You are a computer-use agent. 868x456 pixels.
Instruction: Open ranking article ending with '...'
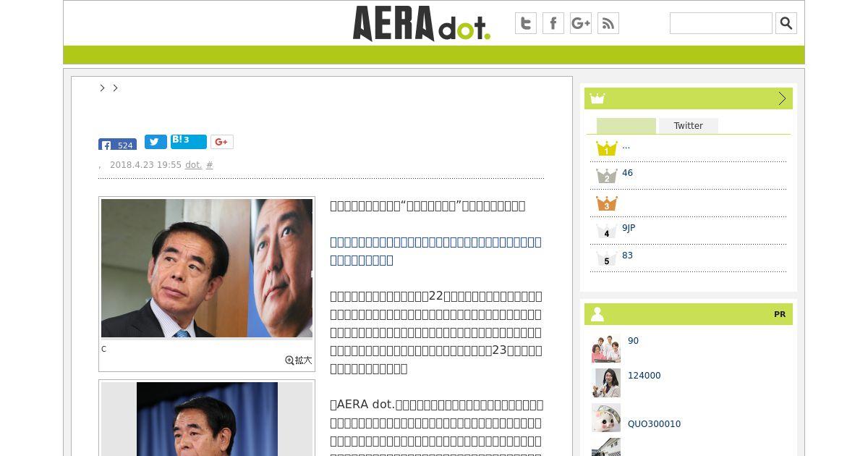(626, 145)
